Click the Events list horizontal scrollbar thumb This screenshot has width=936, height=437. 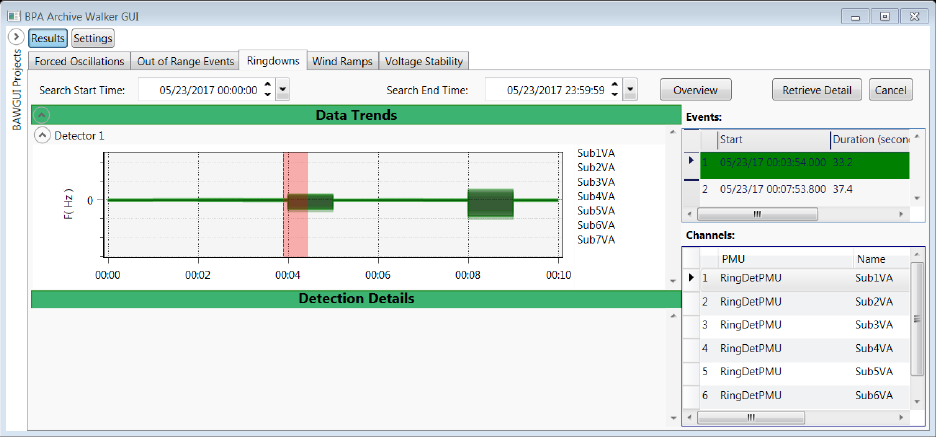(x=757, y=214)
